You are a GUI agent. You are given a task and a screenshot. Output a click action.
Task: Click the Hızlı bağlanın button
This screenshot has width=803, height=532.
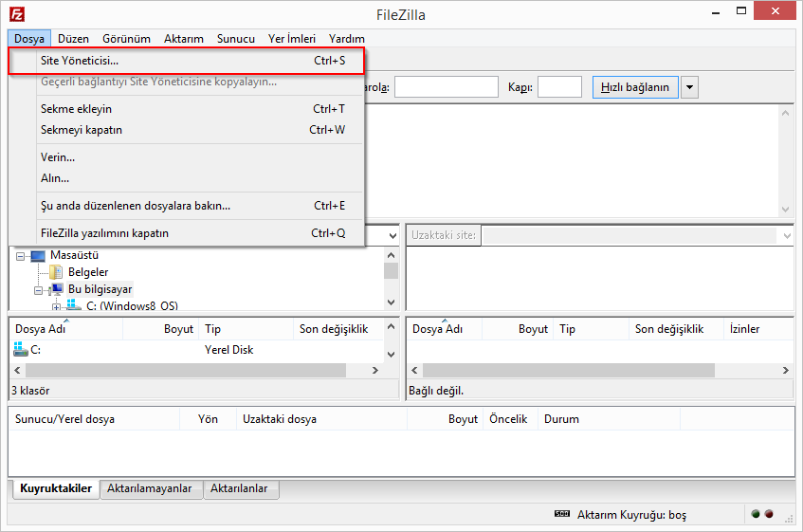[x=635, y=87]
